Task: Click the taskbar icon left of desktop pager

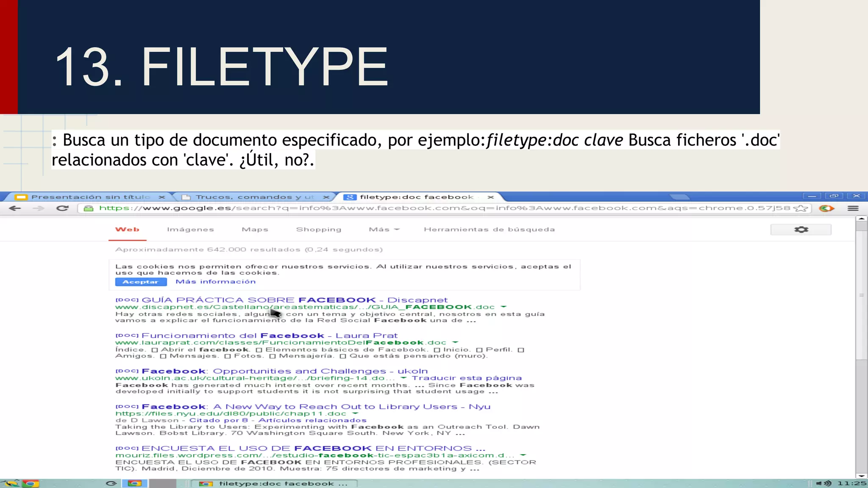Action: pos(111,483)
